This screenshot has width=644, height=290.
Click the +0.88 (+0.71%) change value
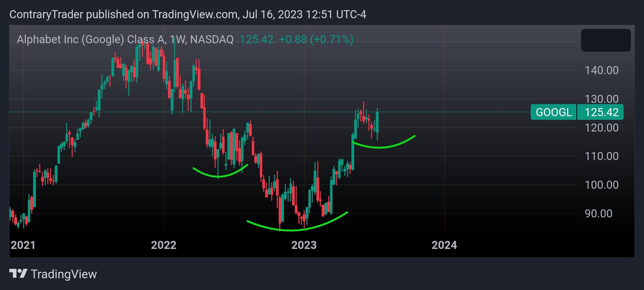pos(316,40)
